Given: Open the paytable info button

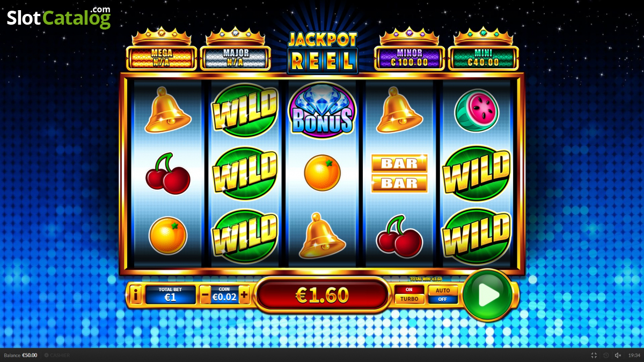Looking at the screenshot, I should coord(136,294).
